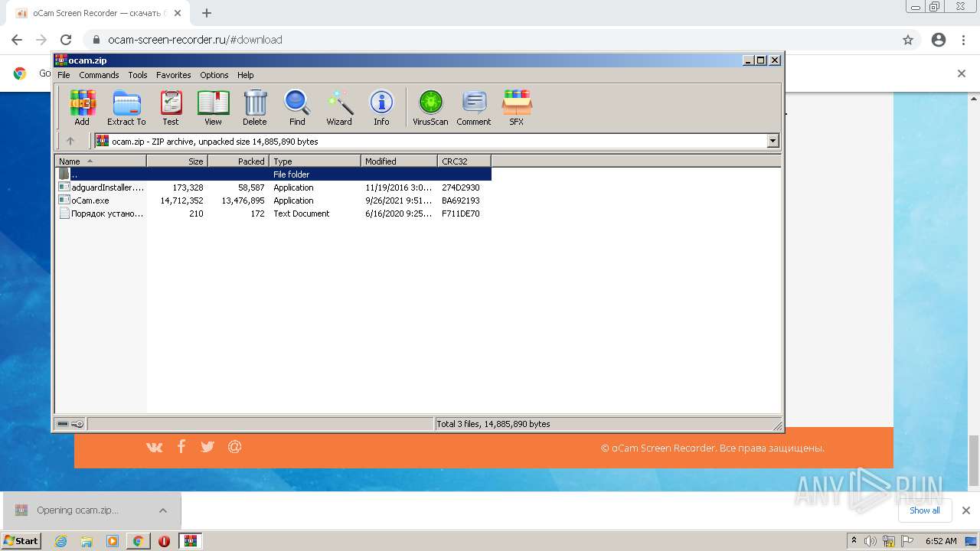
Task: Open the Find magnifier tool
Action: (297, 108)
